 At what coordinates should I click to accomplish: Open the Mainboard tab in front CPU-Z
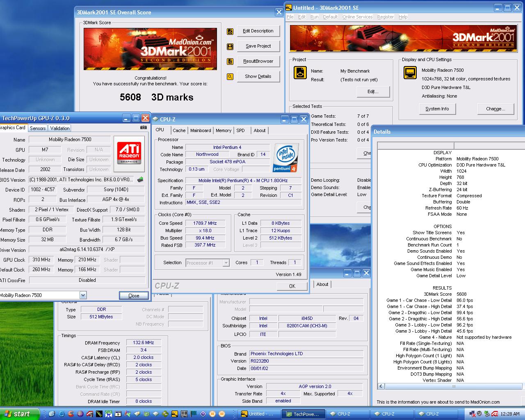tap(201, 130)
